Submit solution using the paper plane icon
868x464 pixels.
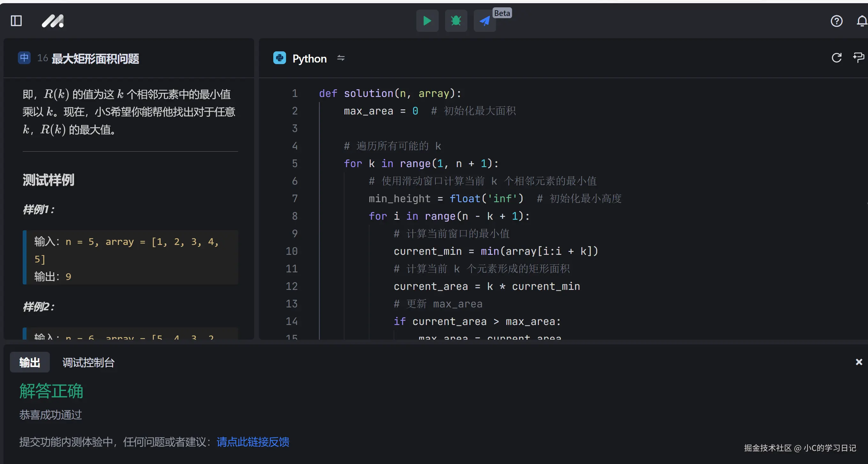485,21
